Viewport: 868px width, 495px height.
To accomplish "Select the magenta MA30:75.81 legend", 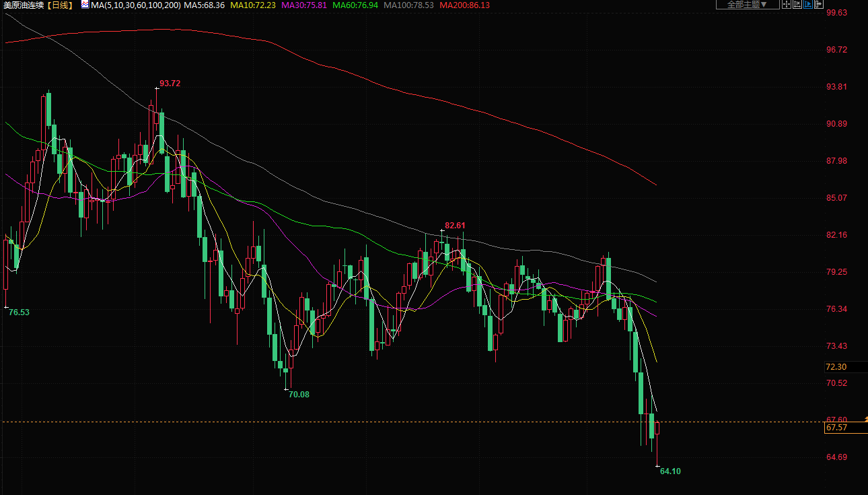I will pyautogui.click(x=304, y=5).
